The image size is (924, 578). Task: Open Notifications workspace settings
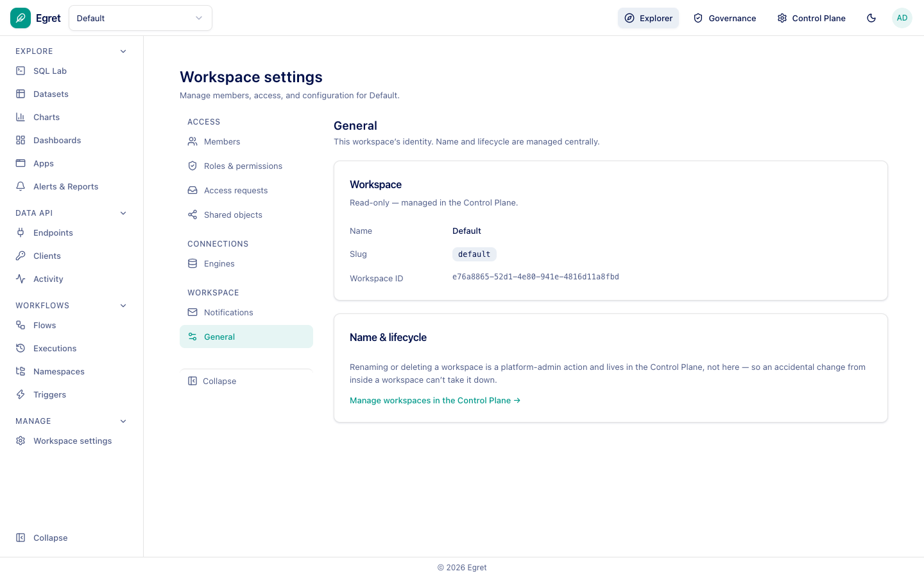pyautogui.click(x=246, y=313)
